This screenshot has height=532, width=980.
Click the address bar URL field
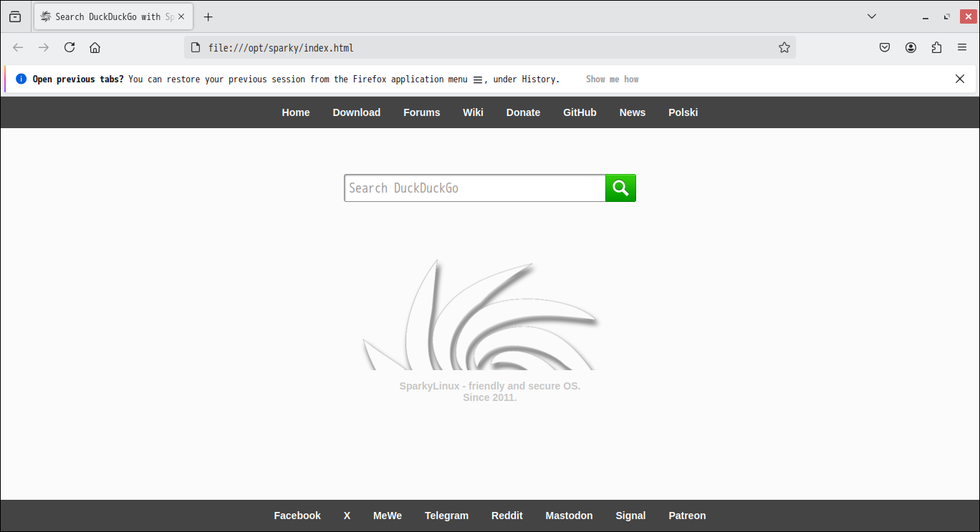(490, 48)
